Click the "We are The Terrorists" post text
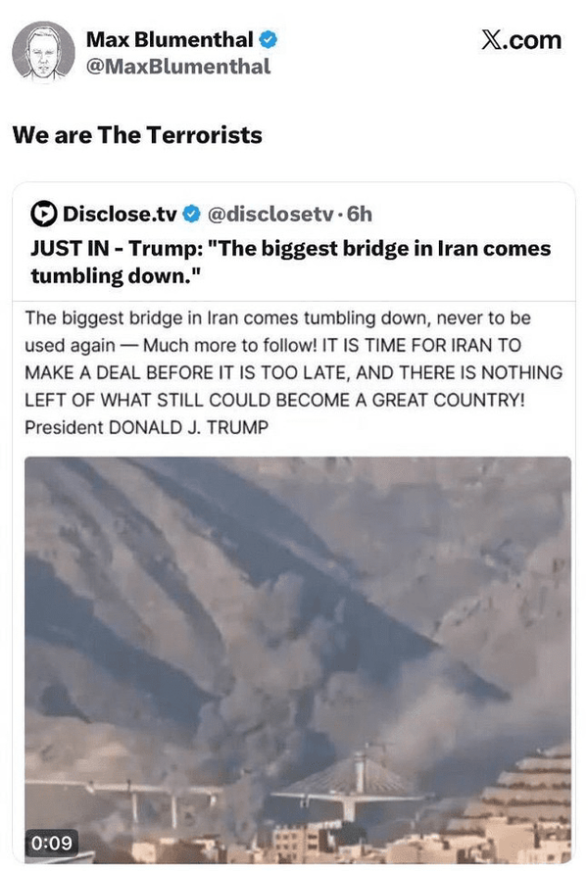Screen dimensions: 588x871 point(137,135)
